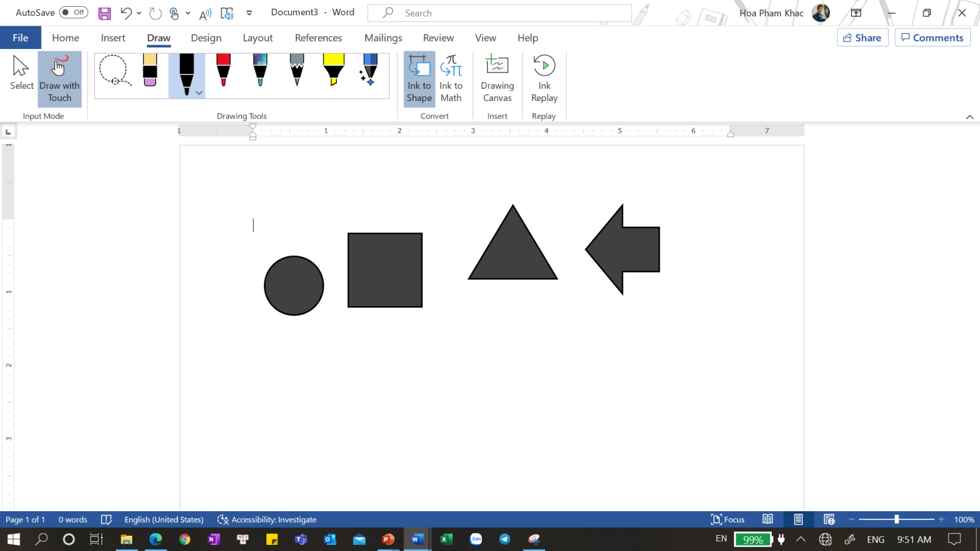The image size is (980, 551).
Task: Switch to the Design tab
Action: point(206,38)
